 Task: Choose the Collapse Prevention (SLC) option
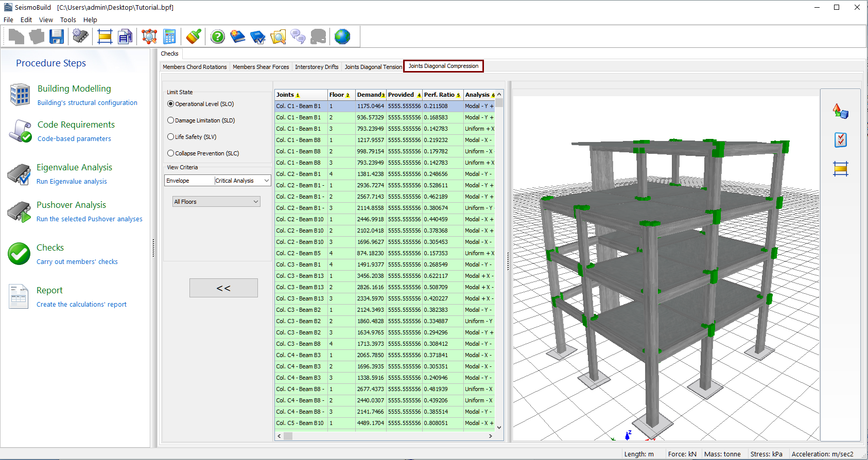point(171,153)
